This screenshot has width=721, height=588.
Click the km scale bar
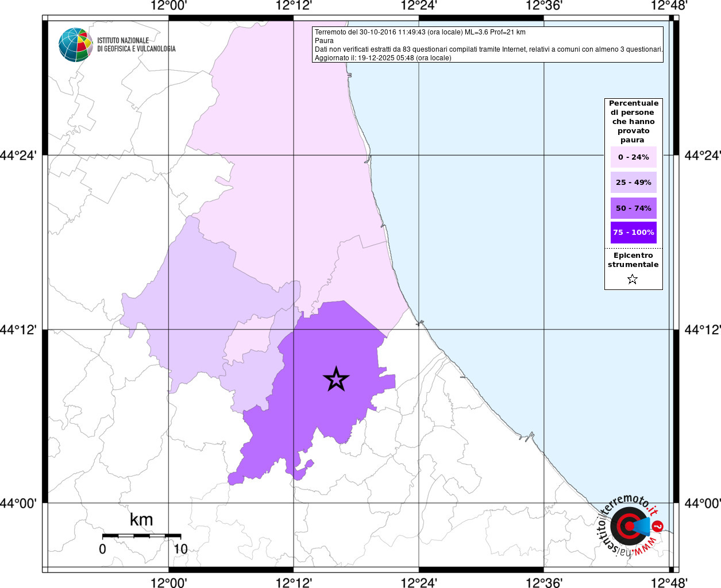coord(141,536)
